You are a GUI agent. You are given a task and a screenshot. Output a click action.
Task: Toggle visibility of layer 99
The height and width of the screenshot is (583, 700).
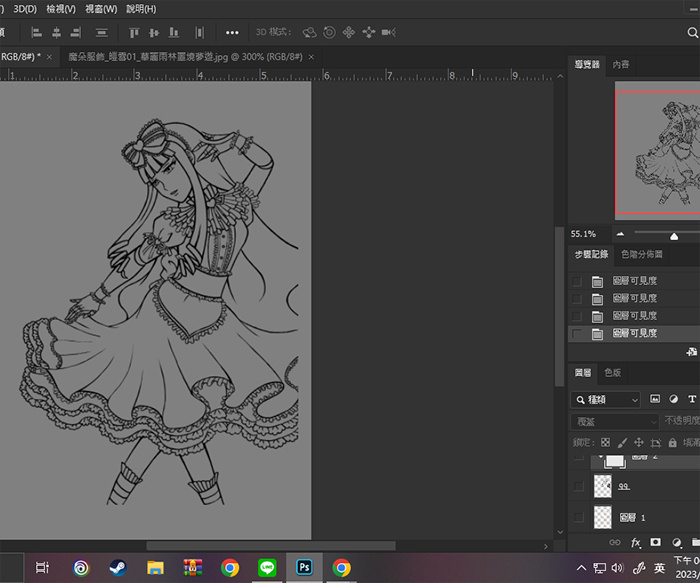click(579, 486)
